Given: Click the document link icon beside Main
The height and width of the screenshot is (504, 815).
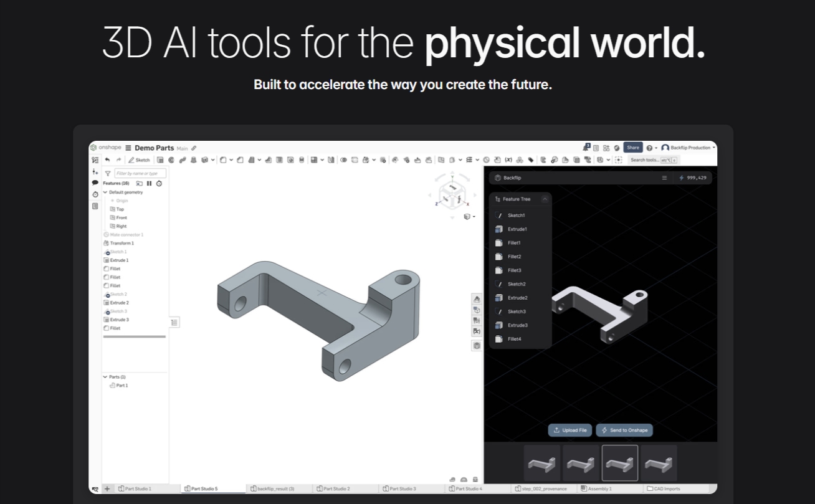Looking at the screenshot, I should 194,148.
